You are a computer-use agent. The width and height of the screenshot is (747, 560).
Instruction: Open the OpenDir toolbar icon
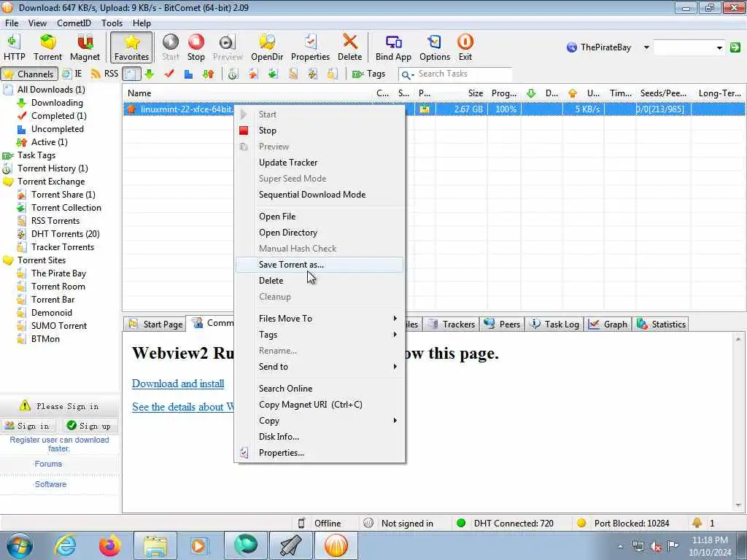pyautogui.click(x=267, y=47)
